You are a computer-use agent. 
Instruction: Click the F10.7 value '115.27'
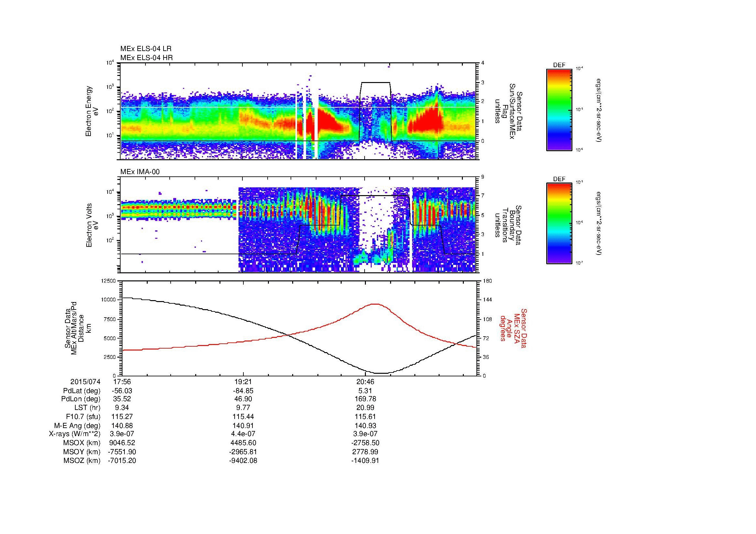point(122,416)
